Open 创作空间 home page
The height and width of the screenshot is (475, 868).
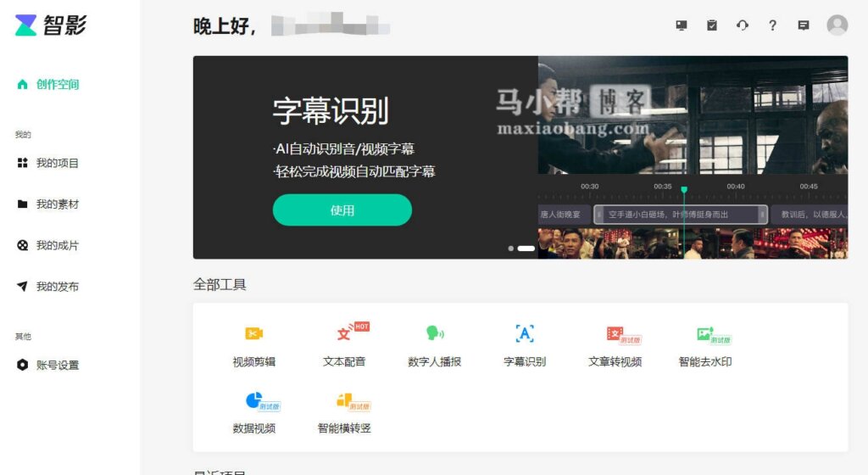pos(48,84)
